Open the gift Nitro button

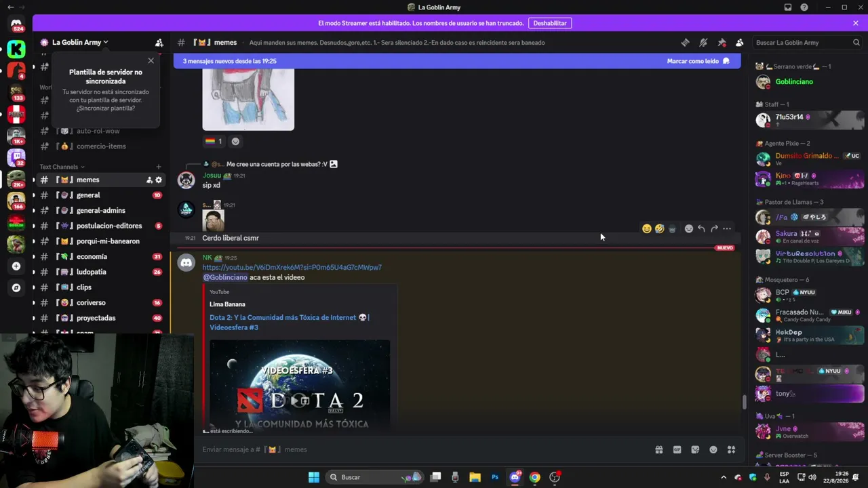click(658, 449)
